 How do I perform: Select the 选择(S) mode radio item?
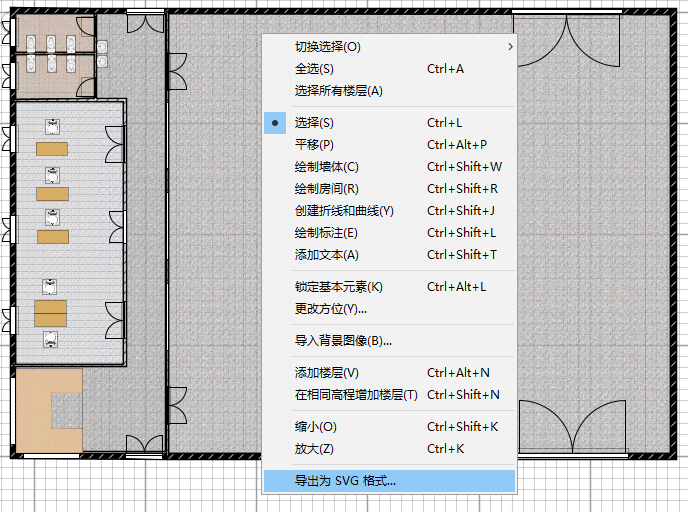(389, 122)
